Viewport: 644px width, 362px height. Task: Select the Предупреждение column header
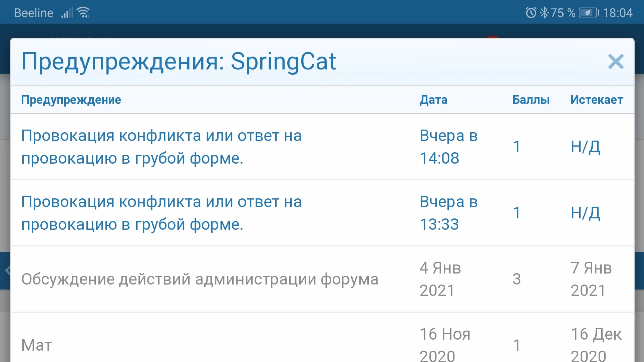pyautogui.click(x=71, y=100)
